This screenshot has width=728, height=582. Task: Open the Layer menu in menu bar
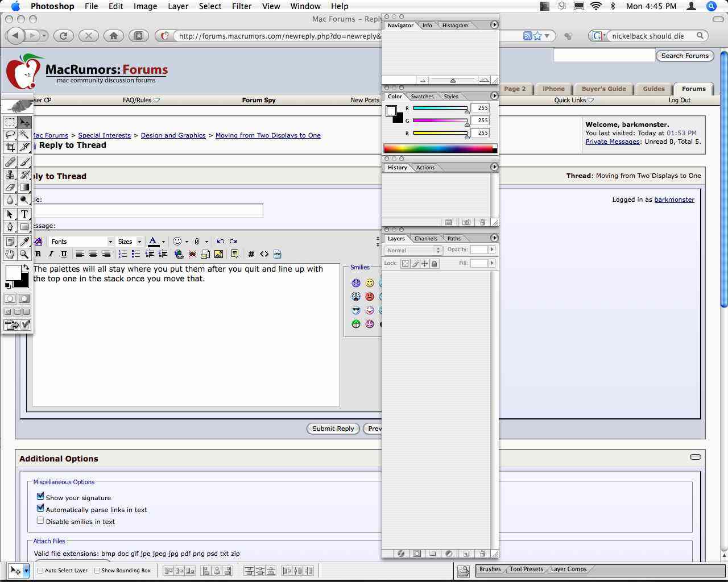coord(178,6)
